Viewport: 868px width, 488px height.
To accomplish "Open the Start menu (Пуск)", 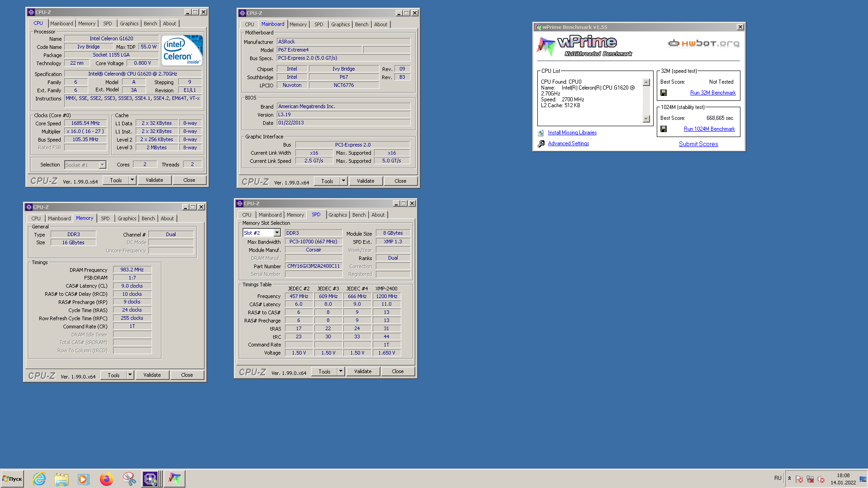I will point(12,479).
